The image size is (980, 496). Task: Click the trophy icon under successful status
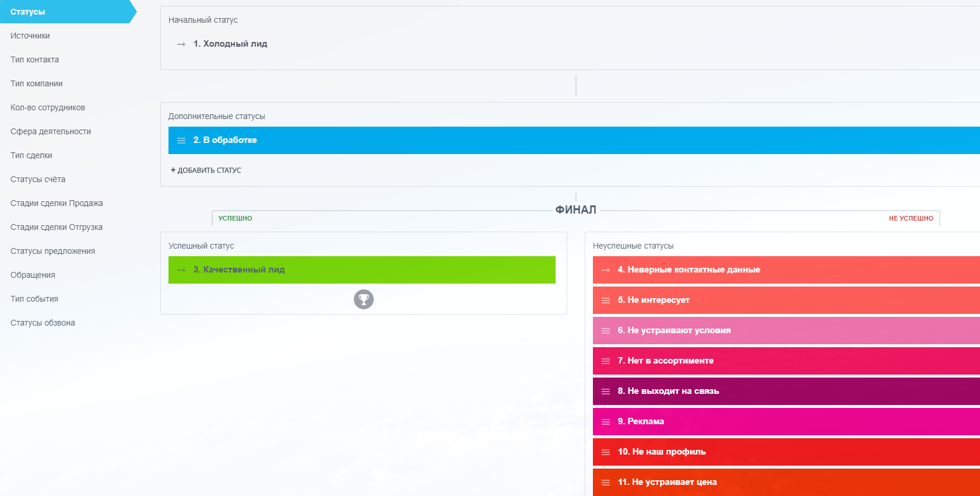(x=363, y=299)
